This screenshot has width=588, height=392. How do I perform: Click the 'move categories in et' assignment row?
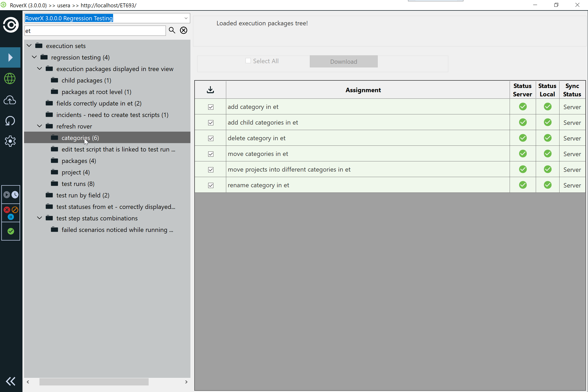point(258,154)
